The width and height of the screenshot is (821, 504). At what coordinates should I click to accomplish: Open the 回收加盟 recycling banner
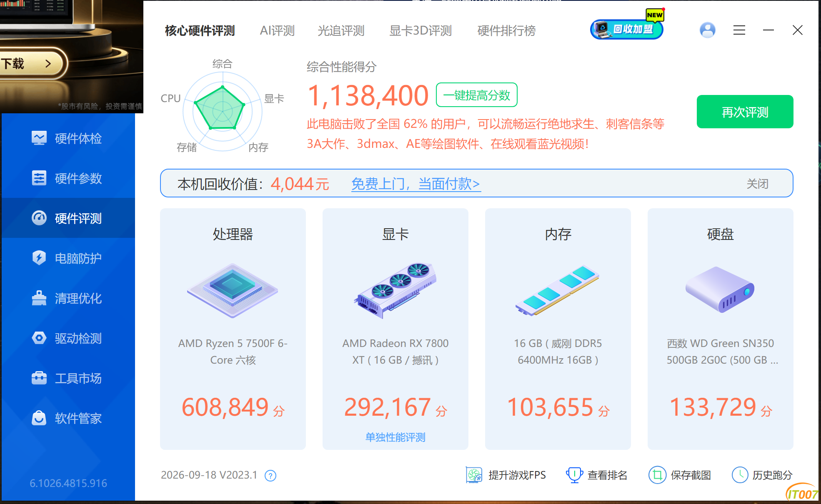click(x=627, y=29)
